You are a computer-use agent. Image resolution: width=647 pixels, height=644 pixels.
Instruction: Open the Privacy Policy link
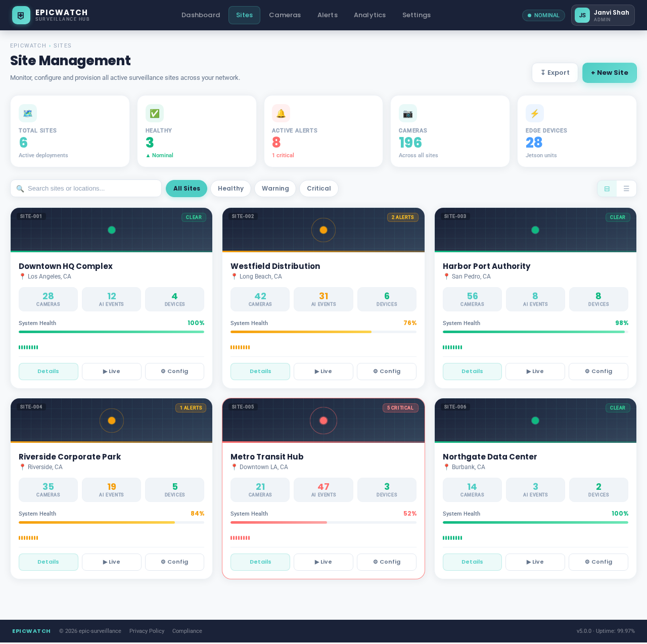[x=147, y=631]
